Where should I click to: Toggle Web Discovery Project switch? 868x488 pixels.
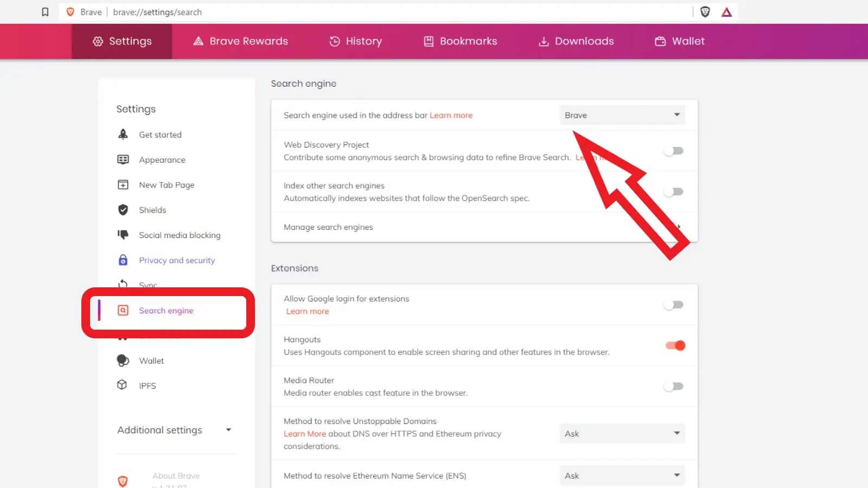pos(674,151)
